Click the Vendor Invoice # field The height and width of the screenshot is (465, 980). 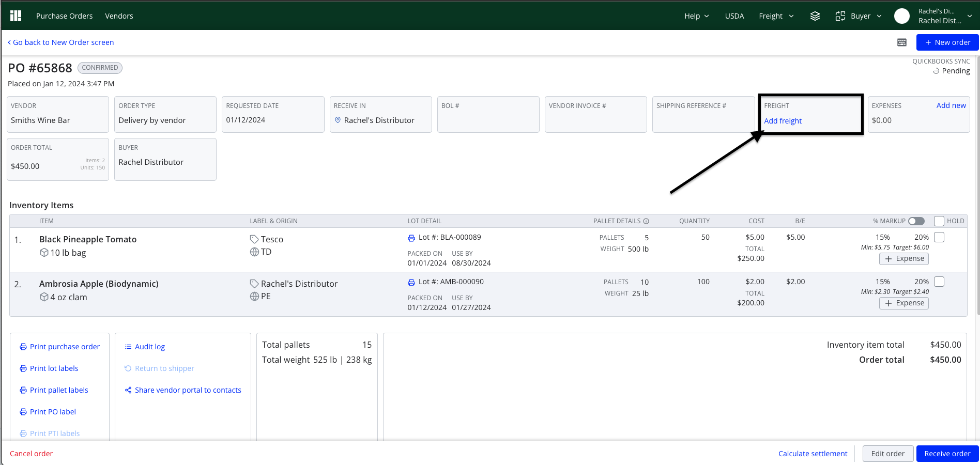point(595,114)
